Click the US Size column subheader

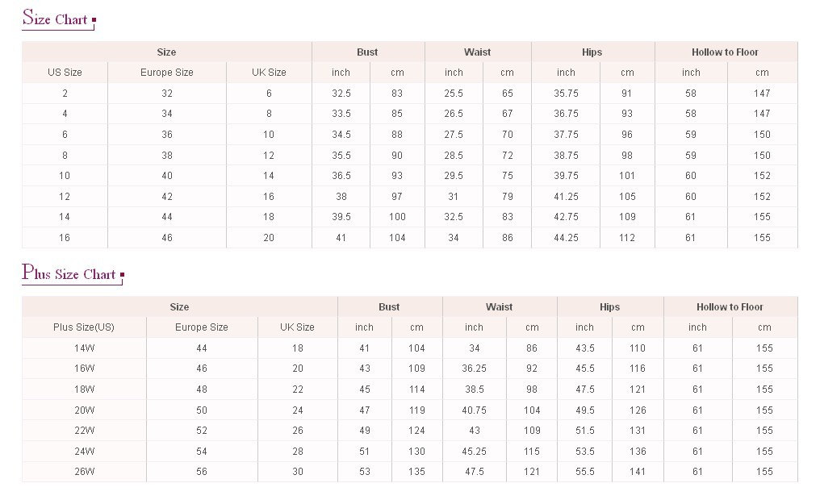click(65, 73)
